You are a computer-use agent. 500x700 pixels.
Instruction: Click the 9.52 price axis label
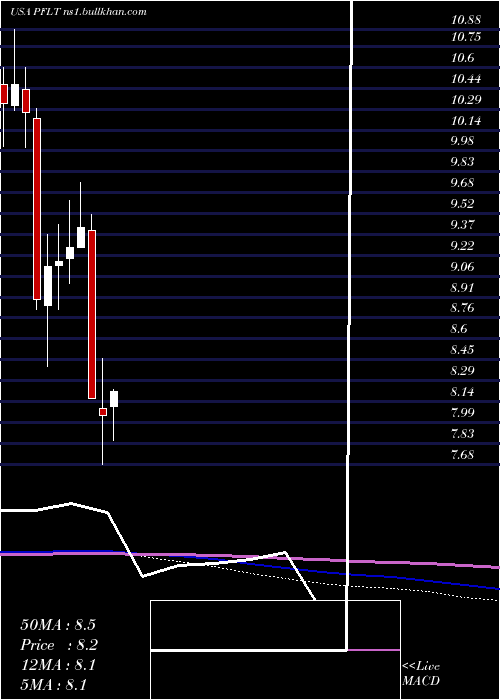click(x=462, y=204)
